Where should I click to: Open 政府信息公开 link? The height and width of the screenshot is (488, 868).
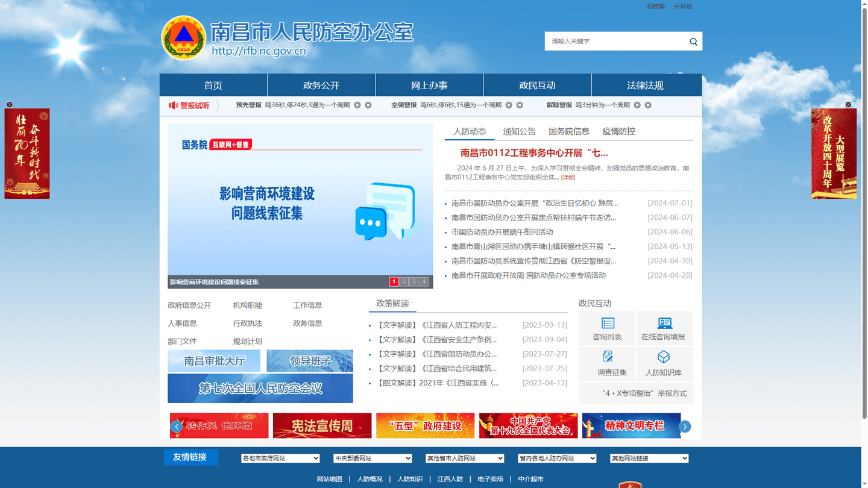pyautogui.click(x=189, y=305)
